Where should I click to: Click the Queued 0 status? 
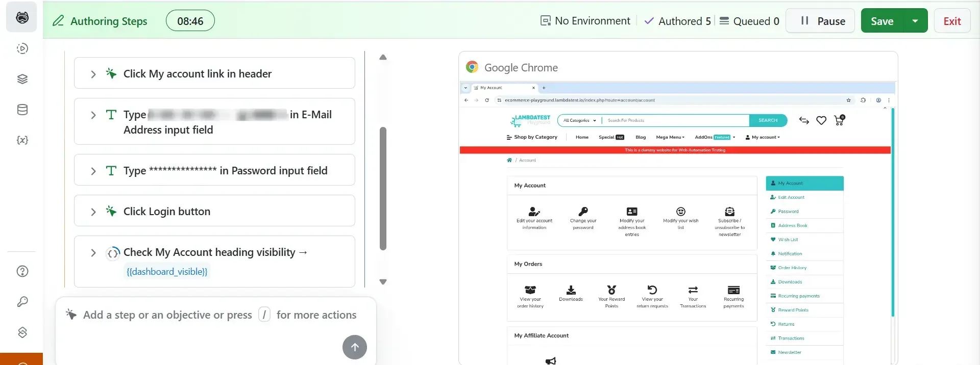tap(749, 21)
